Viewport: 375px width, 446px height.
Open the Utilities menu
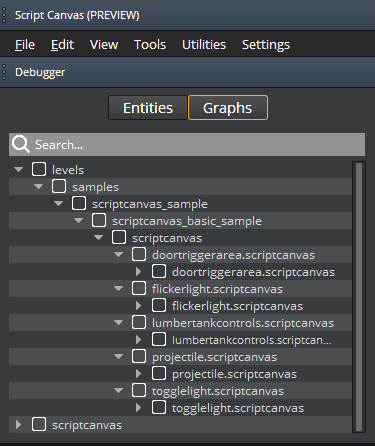click(x=204, y=44)
